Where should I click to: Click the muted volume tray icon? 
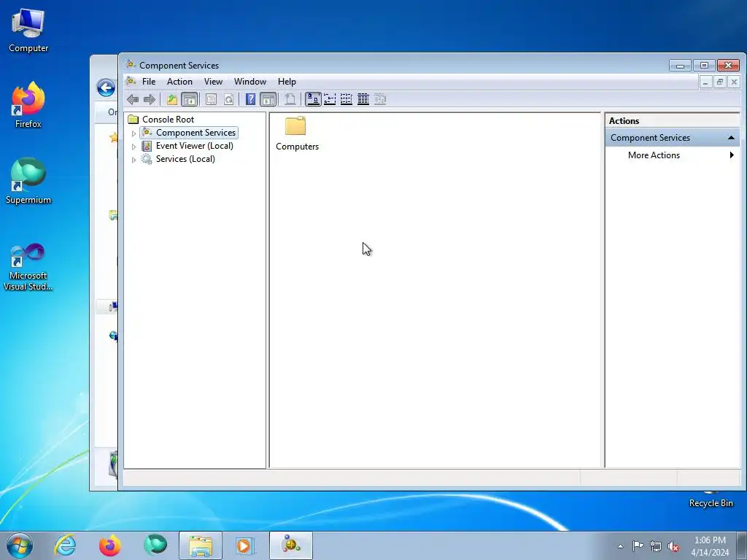pyautogui.click(x=673, y=547)
